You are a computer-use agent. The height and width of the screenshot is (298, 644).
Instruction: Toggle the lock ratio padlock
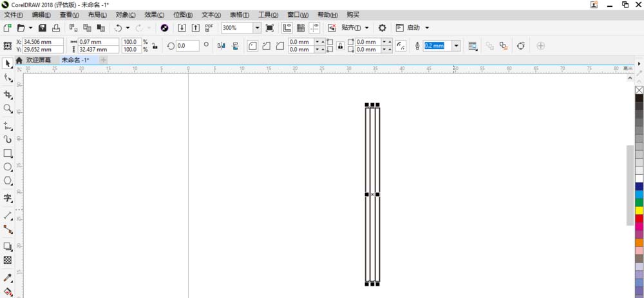[x=155, y=46]
